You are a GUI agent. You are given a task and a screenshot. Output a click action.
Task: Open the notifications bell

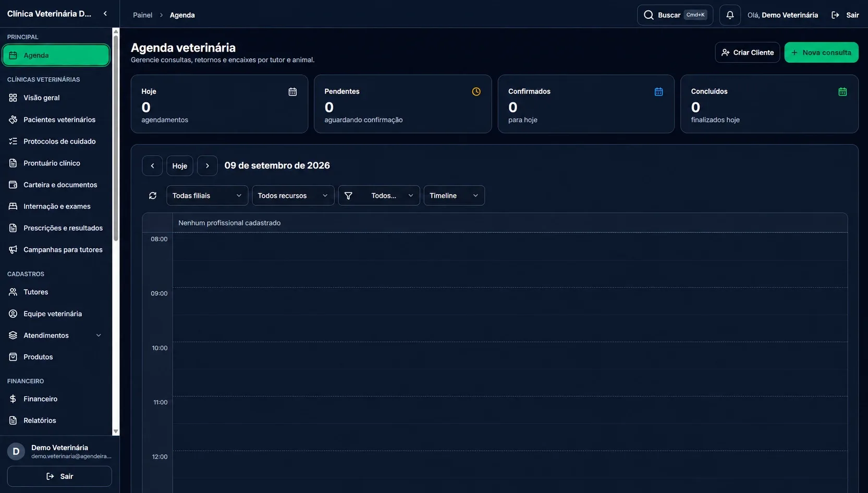(730, 15)
